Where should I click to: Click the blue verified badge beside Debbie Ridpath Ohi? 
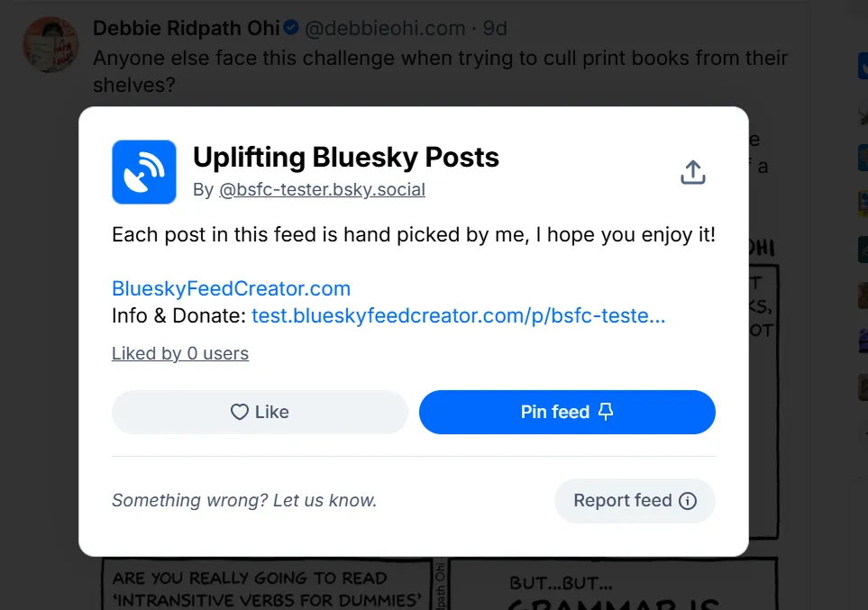291,29
